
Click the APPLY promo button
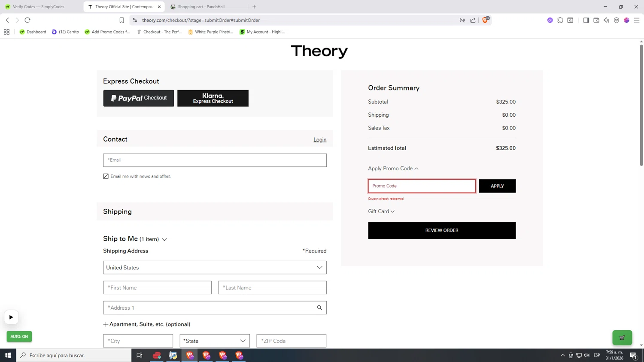497,186
